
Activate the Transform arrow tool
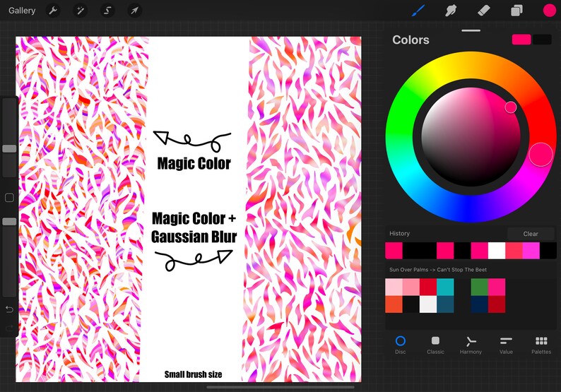point(134,11)
